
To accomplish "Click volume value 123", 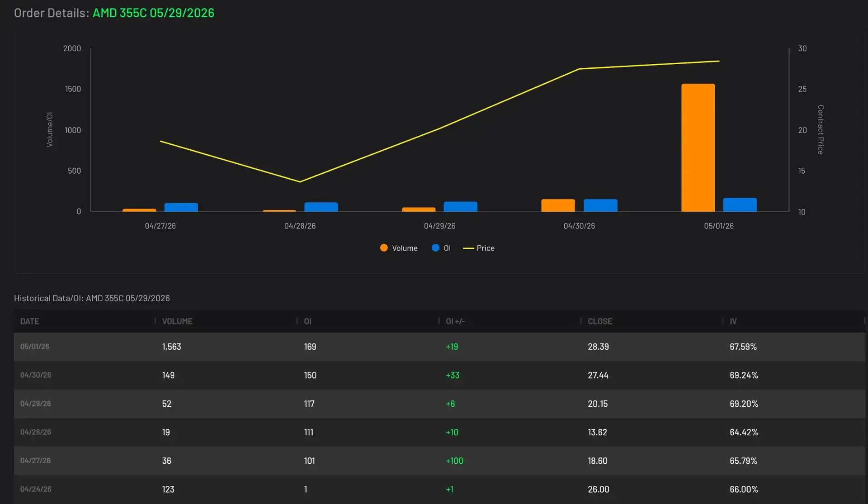I will (x=168, y=489).
